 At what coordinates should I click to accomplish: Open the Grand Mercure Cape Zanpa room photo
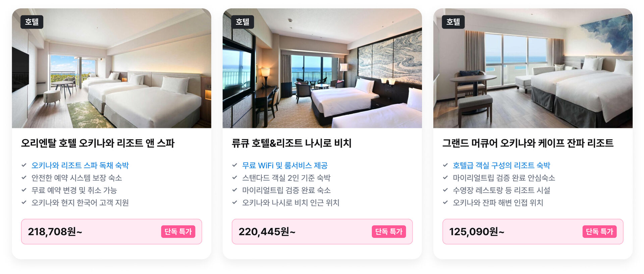pos(533,68)
